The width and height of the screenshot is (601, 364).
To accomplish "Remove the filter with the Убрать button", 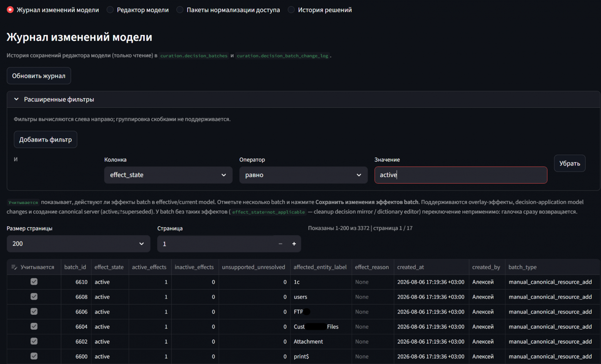I will pyautogui.click(x=569, y=164).
